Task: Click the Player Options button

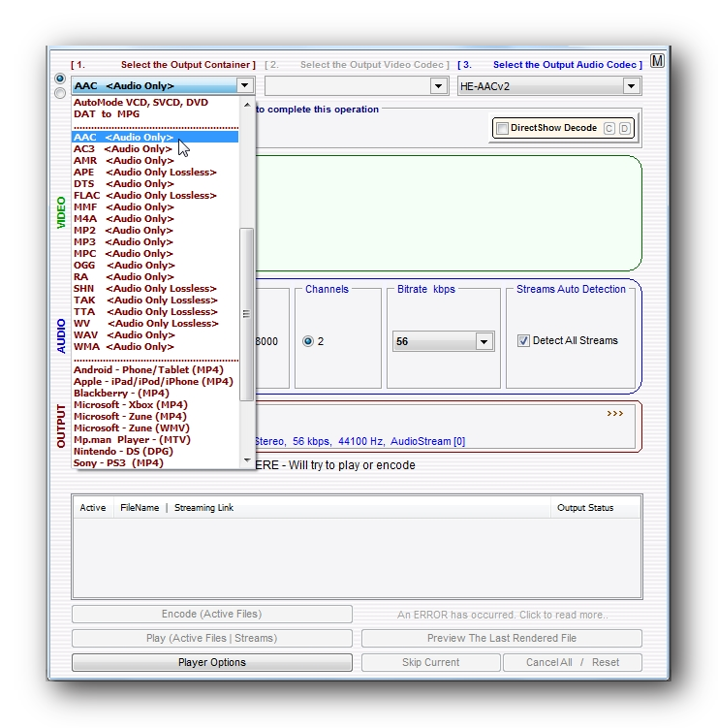Action: coord(211,663)
